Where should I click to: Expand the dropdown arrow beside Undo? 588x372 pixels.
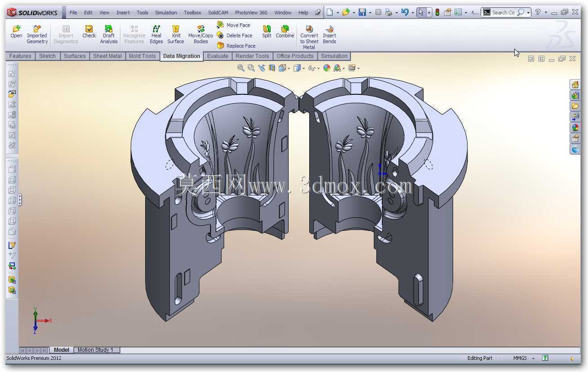(x=413, y=13)
